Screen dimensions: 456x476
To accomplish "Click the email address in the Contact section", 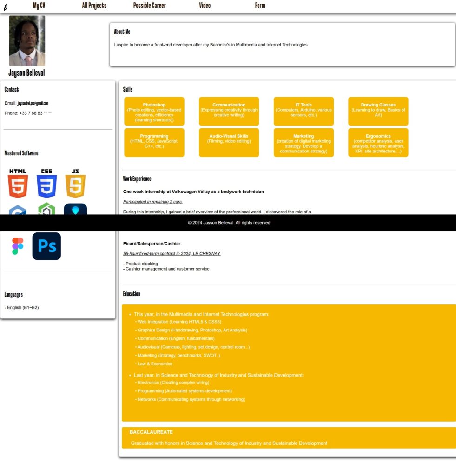I will click(33, 103).
